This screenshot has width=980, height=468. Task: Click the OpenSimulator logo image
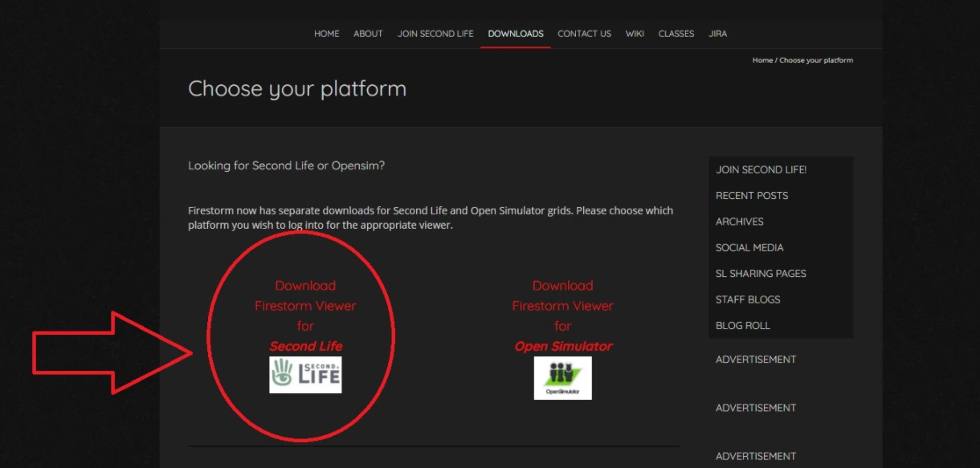tap(562, 378)
